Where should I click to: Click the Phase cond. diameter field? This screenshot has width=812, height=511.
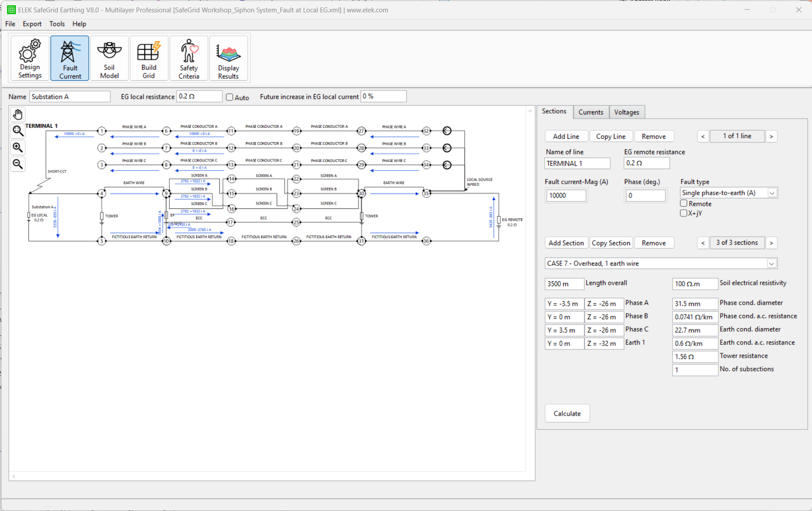point(695,304)
